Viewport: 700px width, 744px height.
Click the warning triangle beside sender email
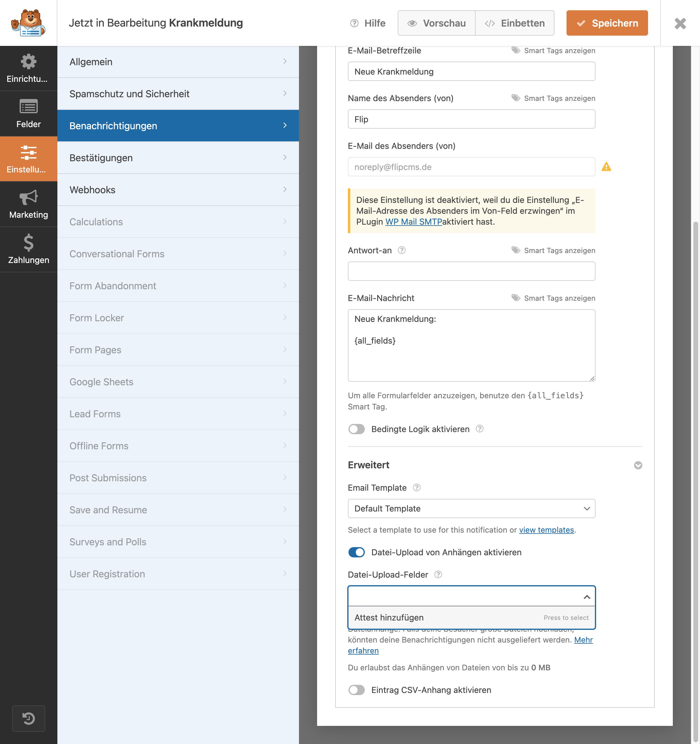click(x=606, y=167)
